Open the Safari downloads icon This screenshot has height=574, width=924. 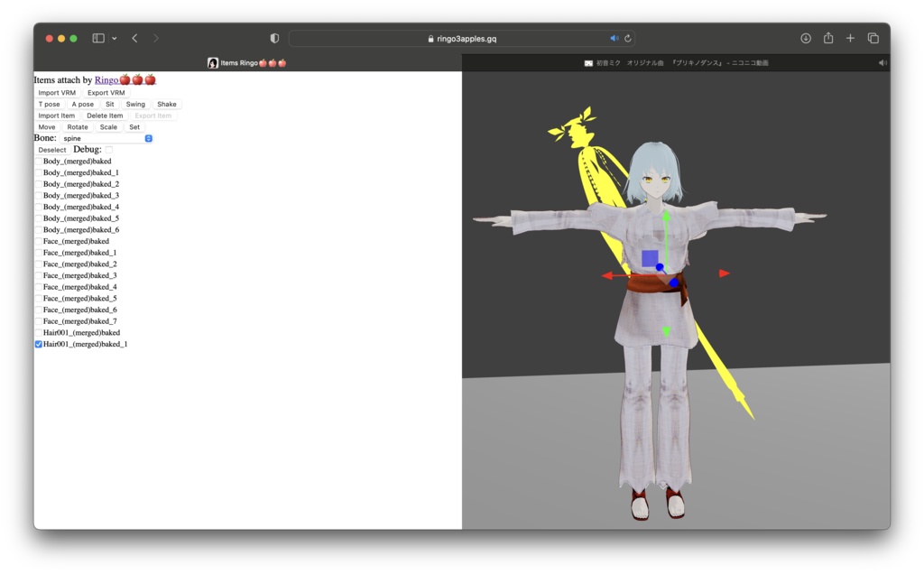click(x=806, y=38)
